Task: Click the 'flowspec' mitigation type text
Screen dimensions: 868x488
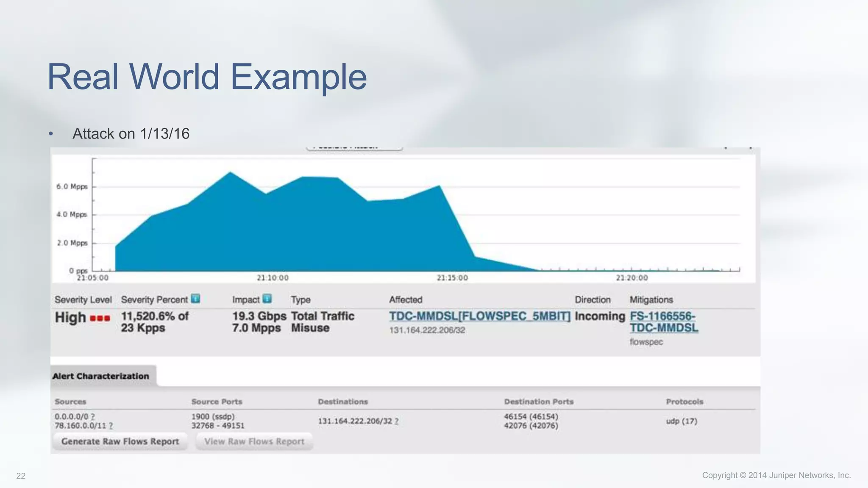Action: (646, 342)
